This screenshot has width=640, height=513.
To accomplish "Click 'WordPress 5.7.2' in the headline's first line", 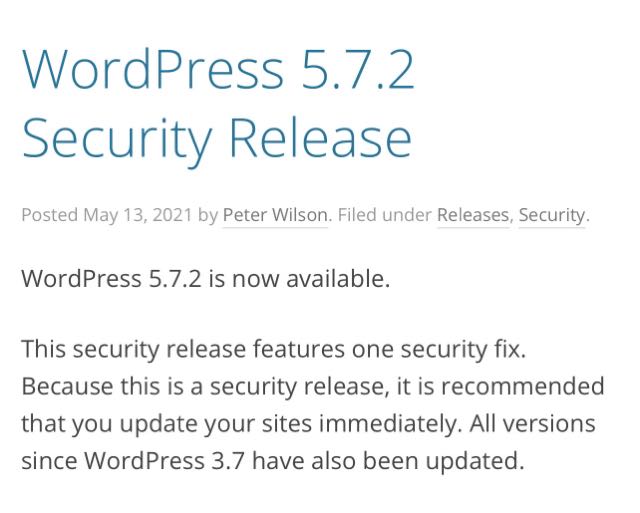I will 218,69.
